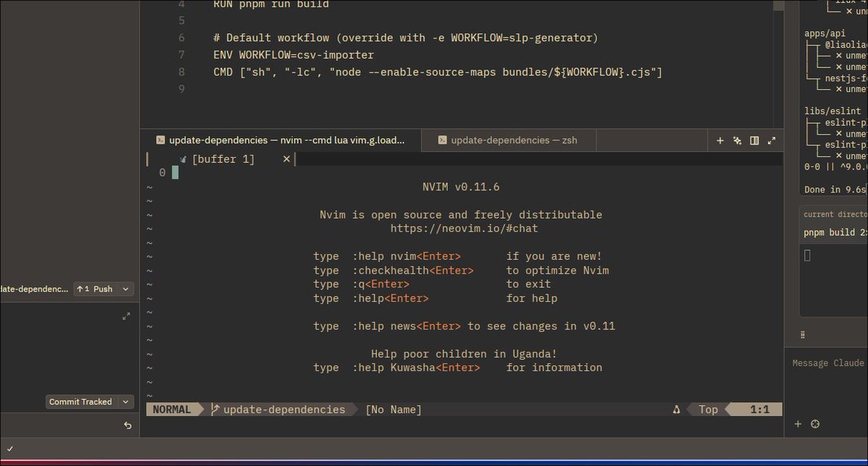Open the Push options dropdown arrow
Viewport: 868px width, 466px height.
click(126, 289)
